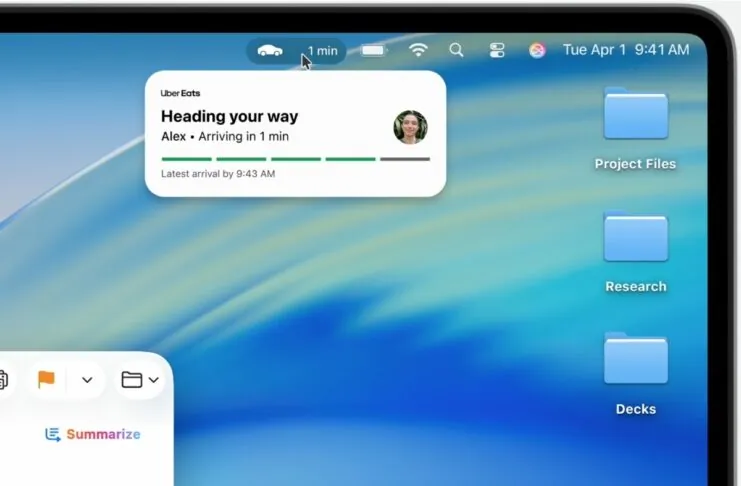The image size is (741, 486).
Task: Click the Heading your way notification title
Action: click(230, 116)
